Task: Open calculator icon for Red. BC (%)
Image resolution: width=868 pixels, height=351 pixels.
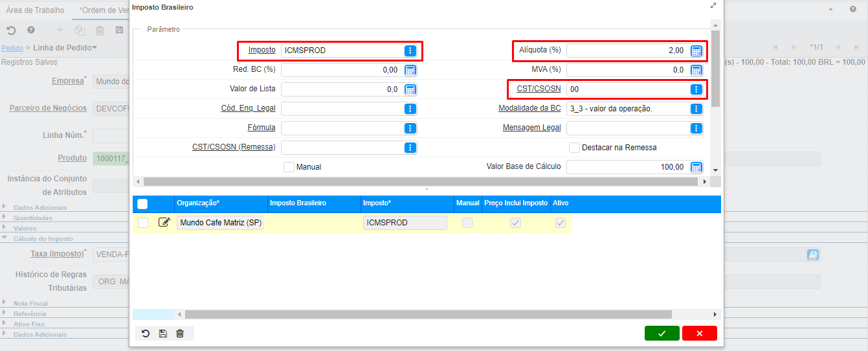Action: 410,70
